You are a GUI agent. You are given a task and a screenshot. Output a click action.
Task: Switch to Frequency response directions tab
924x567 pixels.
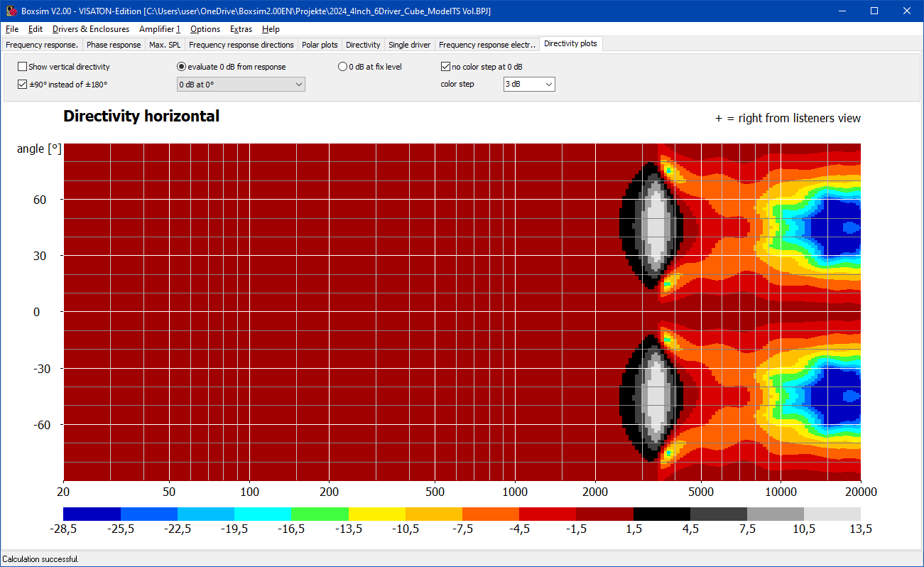pyautogui.click(x=241, y=45)
